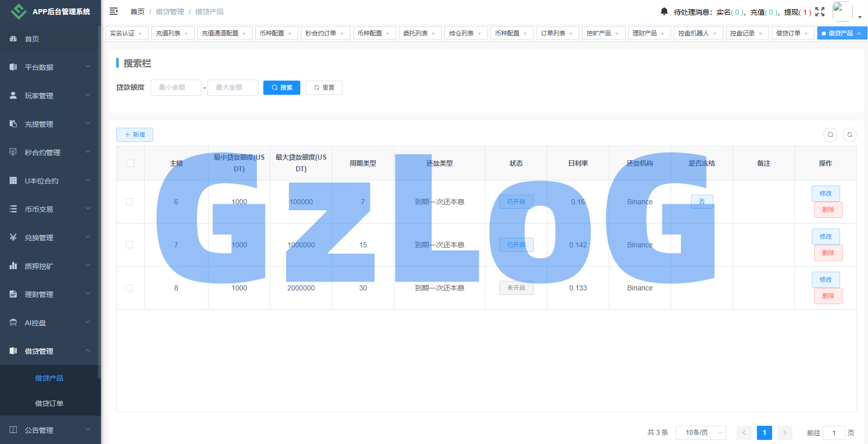Screen dimensions: 868x444
Task: Close the 挖矿产品 tab
Action: pos(617,33)
